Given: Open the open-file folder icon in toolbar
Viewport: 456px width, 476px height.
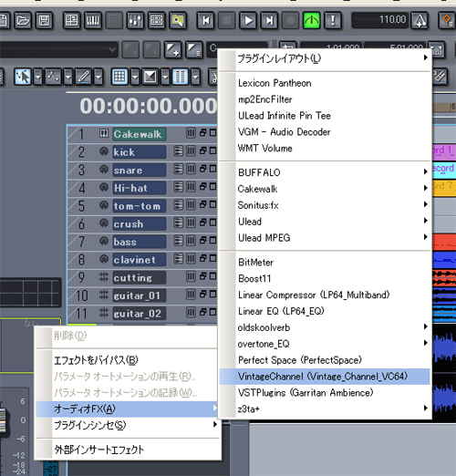Looking at the screenshot, I should tap(23, 20).
